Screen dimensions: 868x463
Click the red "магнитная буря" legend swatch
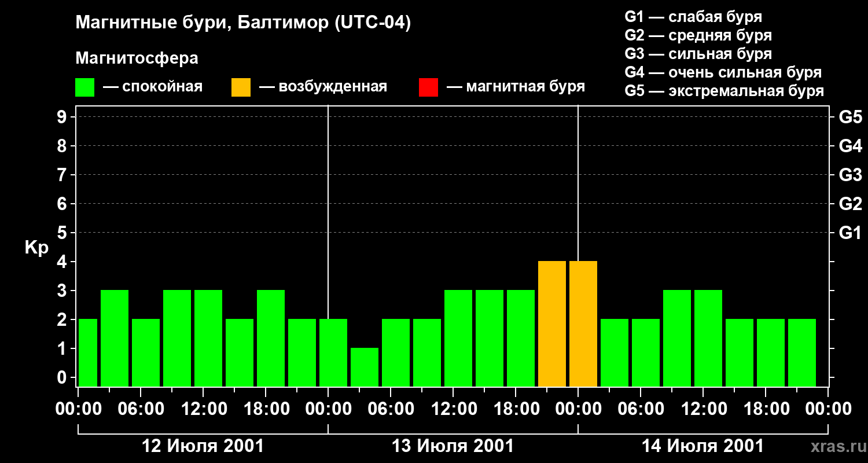pos(428,87)
